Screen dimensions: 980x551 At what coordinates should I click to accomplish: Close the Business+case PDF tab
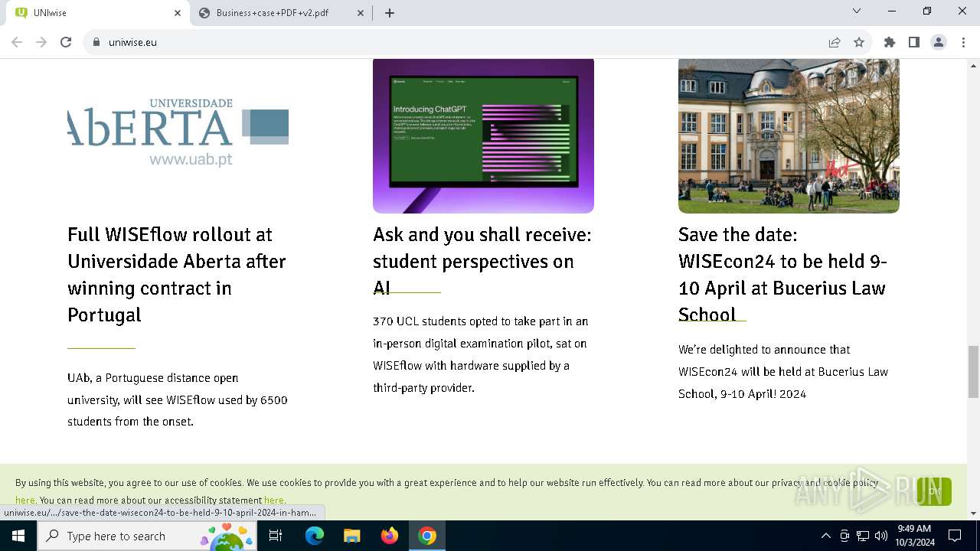coord(361,12)
